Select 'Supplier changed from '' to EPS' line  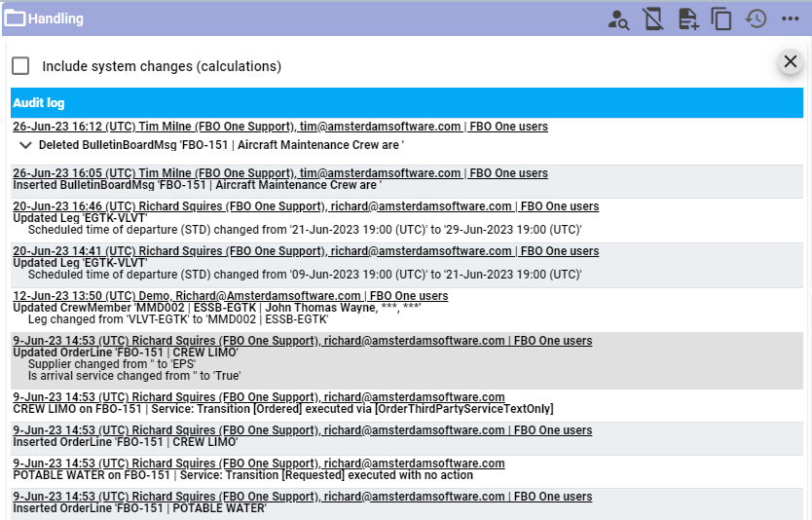tap(111, 363)
